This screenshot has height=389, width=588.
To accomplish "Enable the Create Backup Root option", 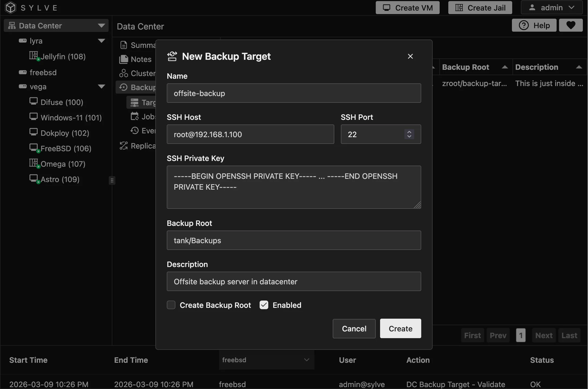I will pyautogui.click(x=171, y=305).
